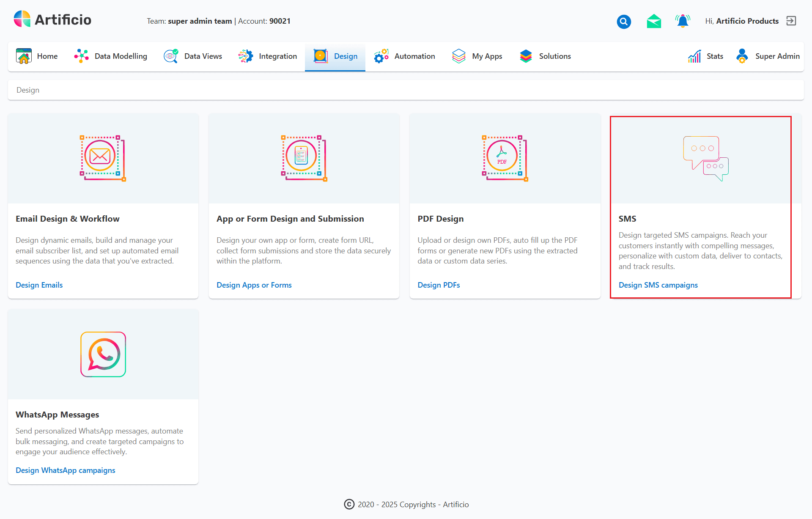Click the logout arrow icon
The image size is (812, 519).
pos(791,21)
